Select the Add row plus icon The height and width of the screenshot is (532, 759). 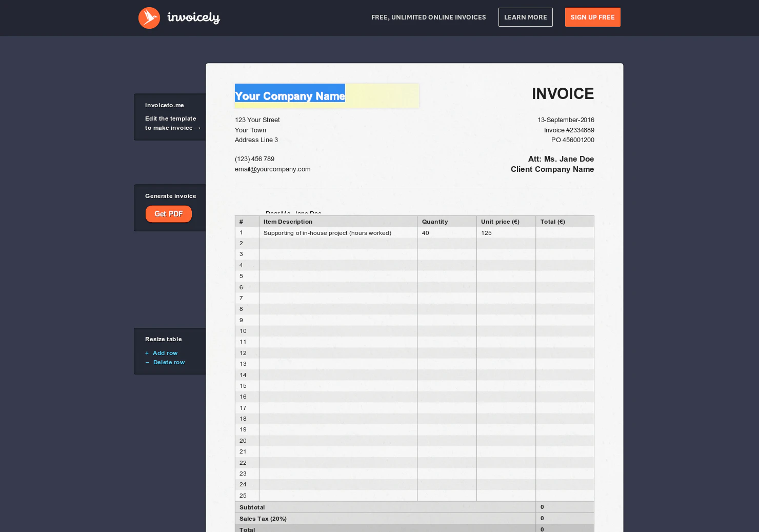coord(147,353)
